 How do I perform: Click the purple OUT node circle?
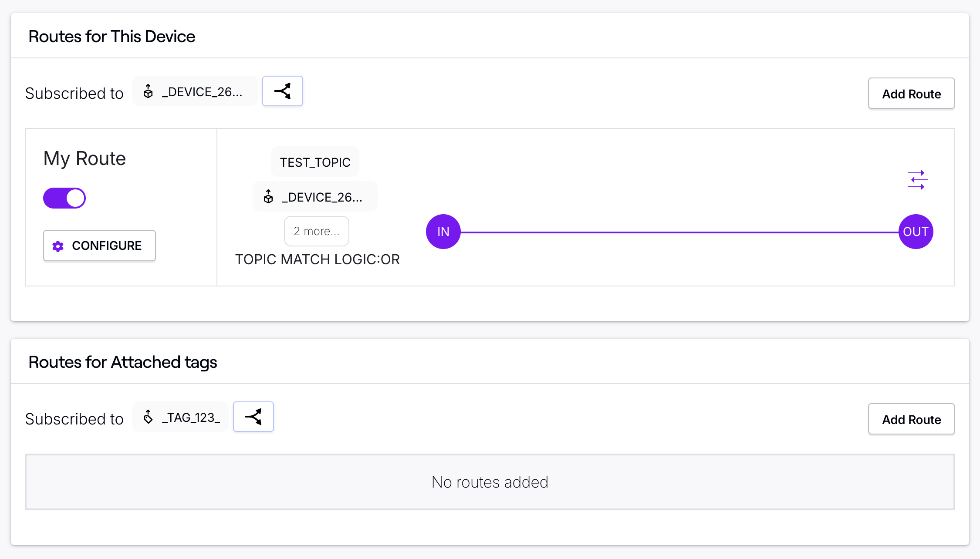pos(916,232)
